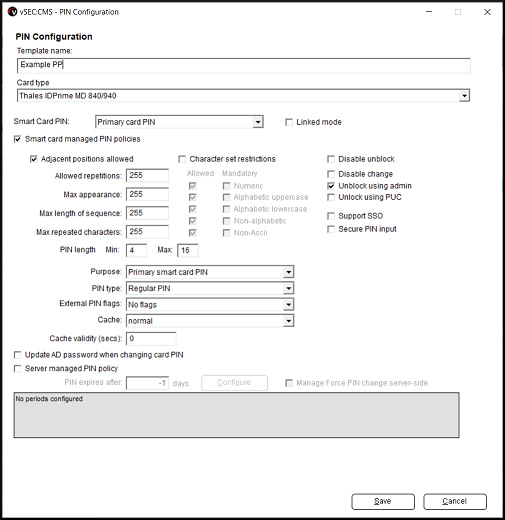This screenshot has width=505, height=520.
Task: Toggle the Non-Ascii allowed checkbox
Action: point(192,233)
